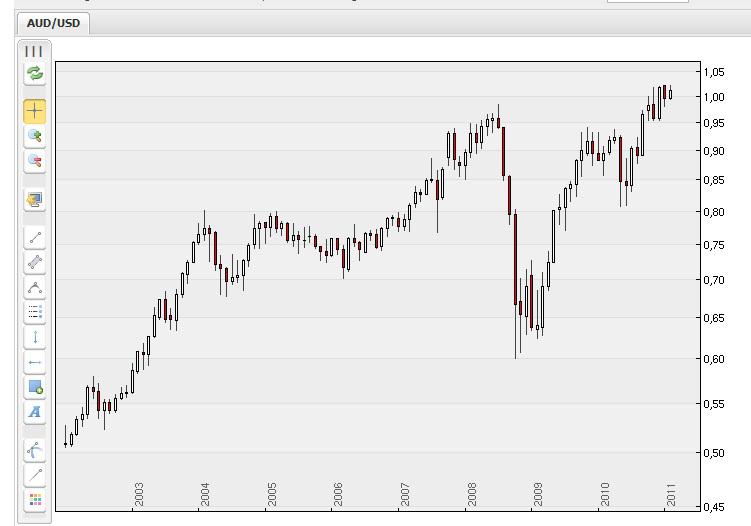
Task: Select the curved arc drawing tool
Action: 34,287
